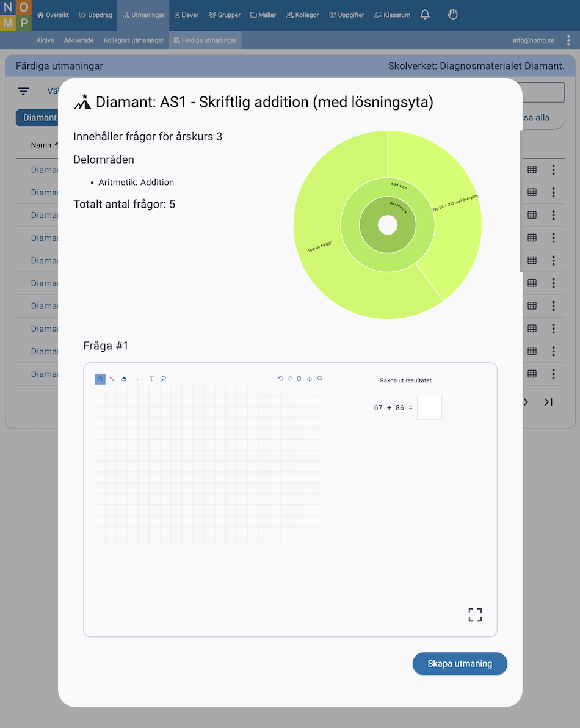580x728 pixels.
Task: Select the eraser tool
Action: (x=124, y=379)
